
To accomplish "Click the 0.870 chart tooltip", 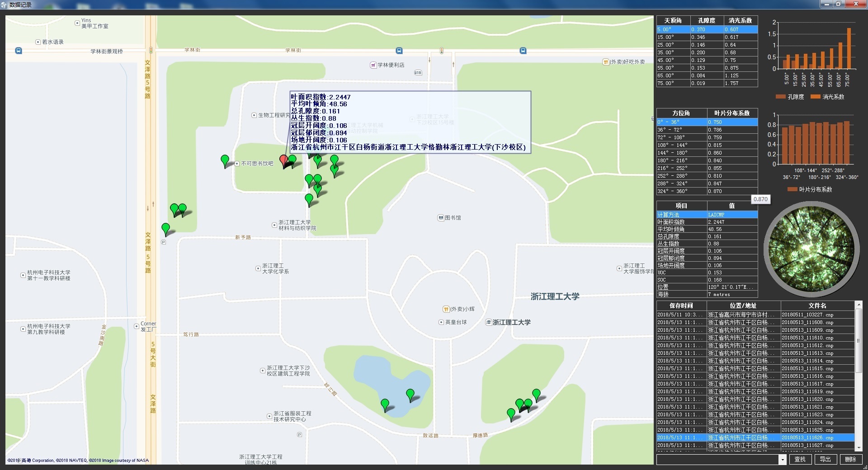I will 760,199.
